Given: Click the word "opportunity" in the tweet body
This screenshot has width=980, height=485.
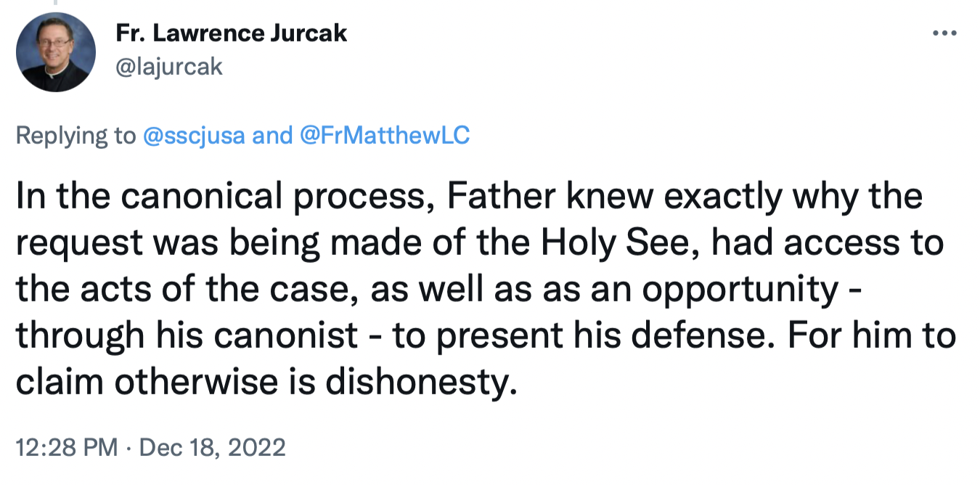Looking at the screenshot, I should (749, 289).
